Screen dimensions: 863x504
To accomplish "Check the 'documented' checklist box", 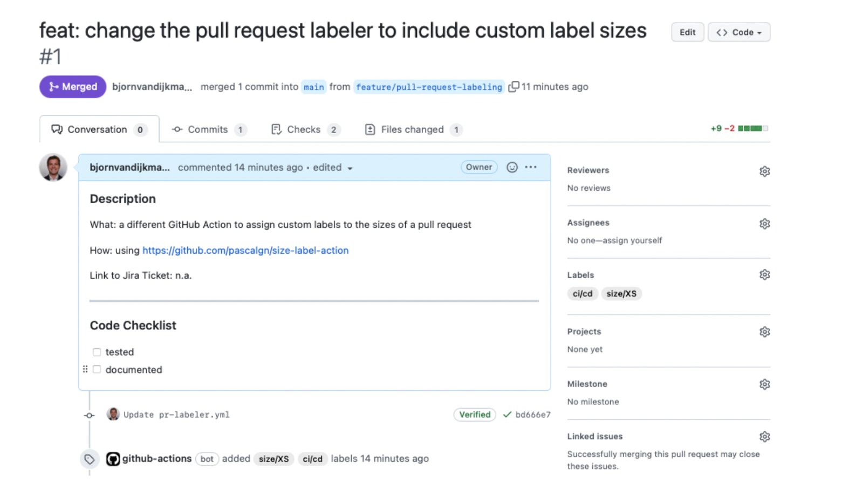I will (x=97, y=370).
